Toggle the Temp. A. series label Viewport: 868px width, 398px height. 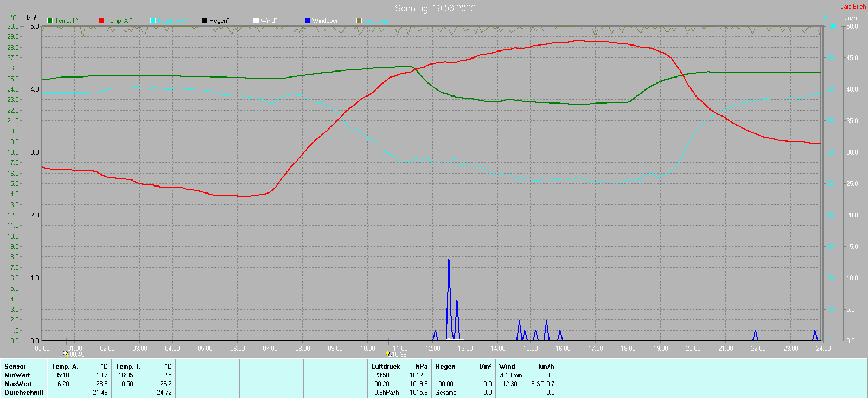[x=119, y=21]
